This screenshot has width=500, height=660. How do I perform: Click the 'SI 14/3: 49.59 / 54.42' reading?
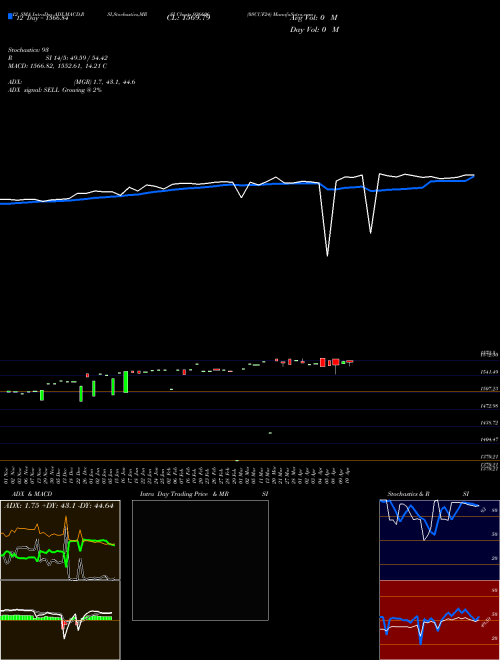coord(77,58)
